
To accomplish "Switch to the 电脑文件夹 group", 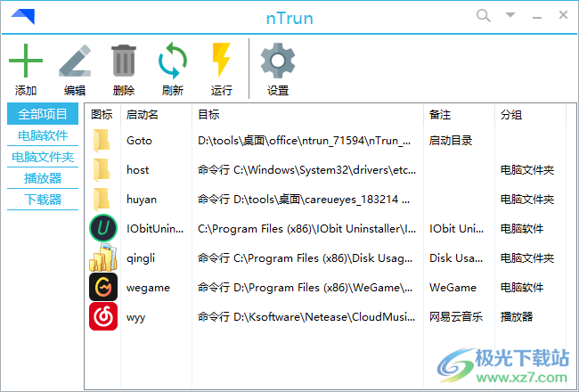I will 43,157.
